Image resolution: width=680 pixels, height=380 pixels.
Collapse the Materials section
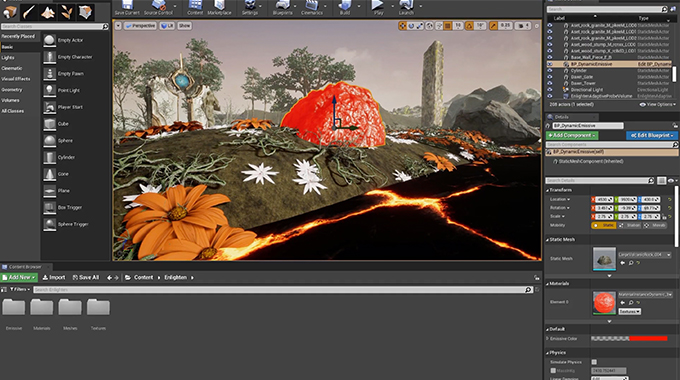547,284
